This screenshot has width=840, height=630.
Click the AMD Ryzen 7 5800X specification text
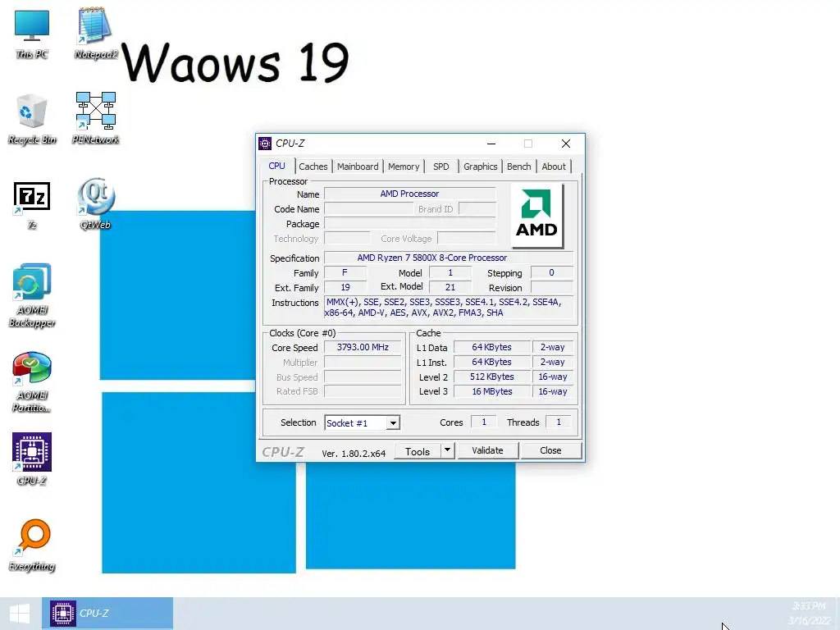coord(431,258)
